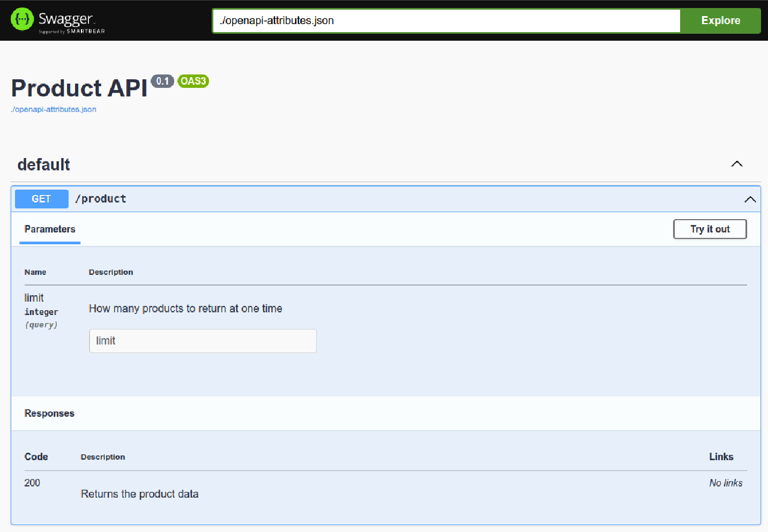Screen dimensions: 768x532
Task: Focus the openapi-attributes.json URL input box
Action: tap(446, 20)
